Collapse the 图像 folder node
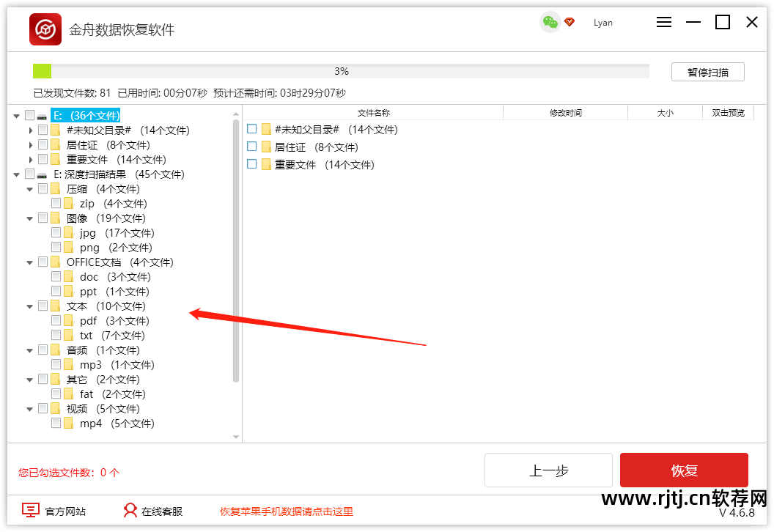 pos(29,218)
